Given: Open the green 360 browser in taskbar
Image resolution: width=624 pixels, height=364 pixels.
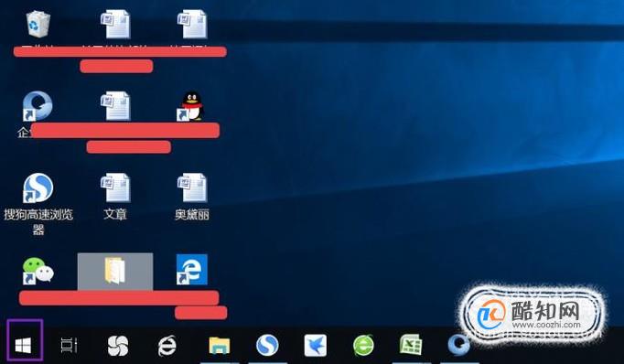Looking at the screenshot, I should pos(363,345).
